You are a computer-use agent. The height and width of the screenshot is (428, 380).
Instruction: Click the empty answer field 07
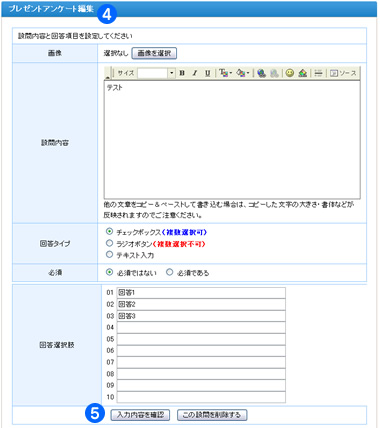201,362
